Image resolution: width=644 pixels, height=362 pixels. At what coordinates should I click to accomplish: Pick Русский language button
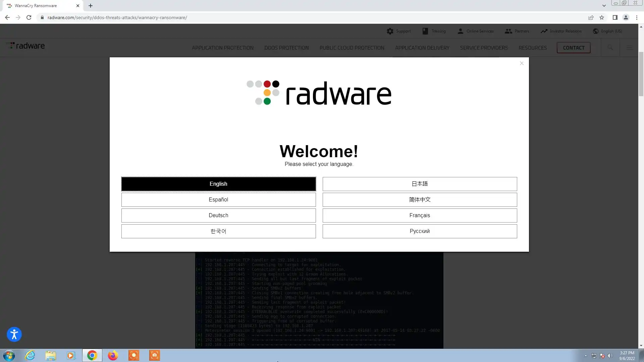(420, 231)
